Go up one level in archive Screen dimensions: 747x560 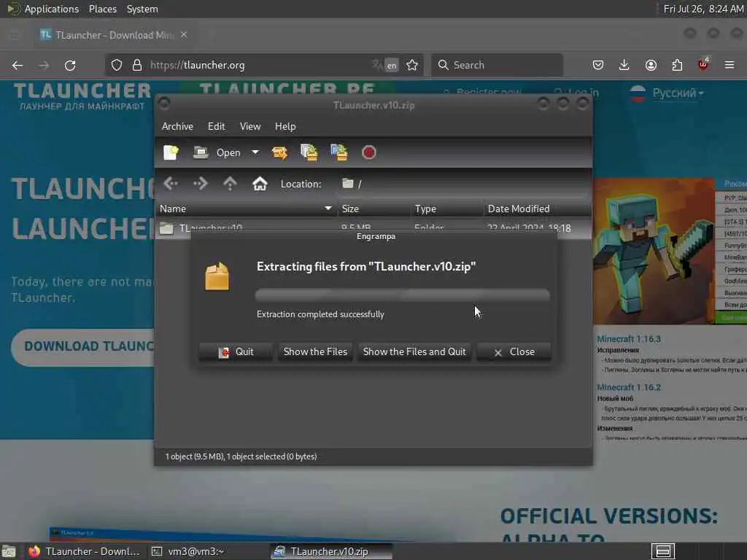tap(230, 183)
